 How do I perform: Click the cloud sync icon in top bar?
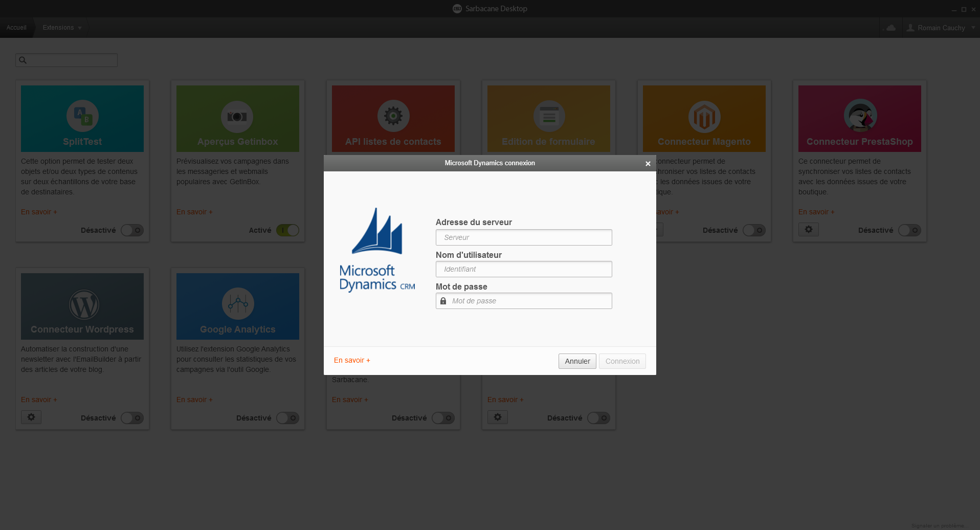click(891, 28)
